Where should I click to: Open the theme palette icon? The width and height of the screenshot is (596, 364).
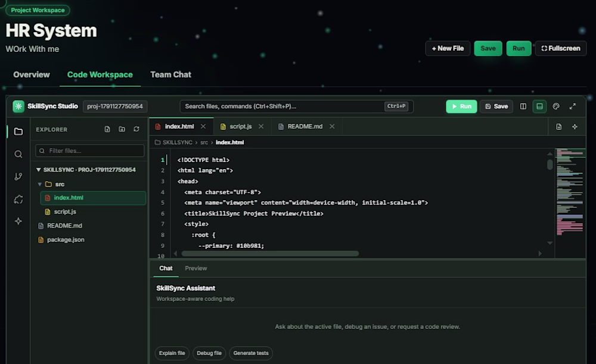point(555,107)
